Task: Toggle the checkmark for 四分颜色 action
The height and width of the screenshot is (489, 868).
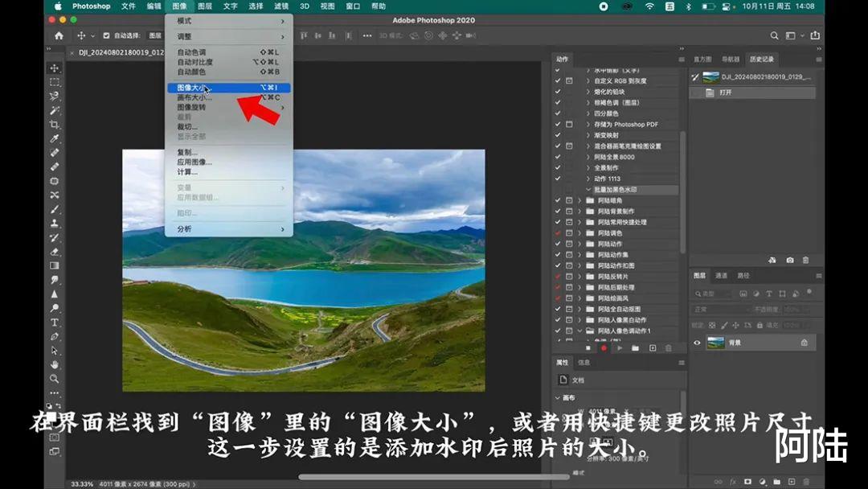Action: coord(558,113)
